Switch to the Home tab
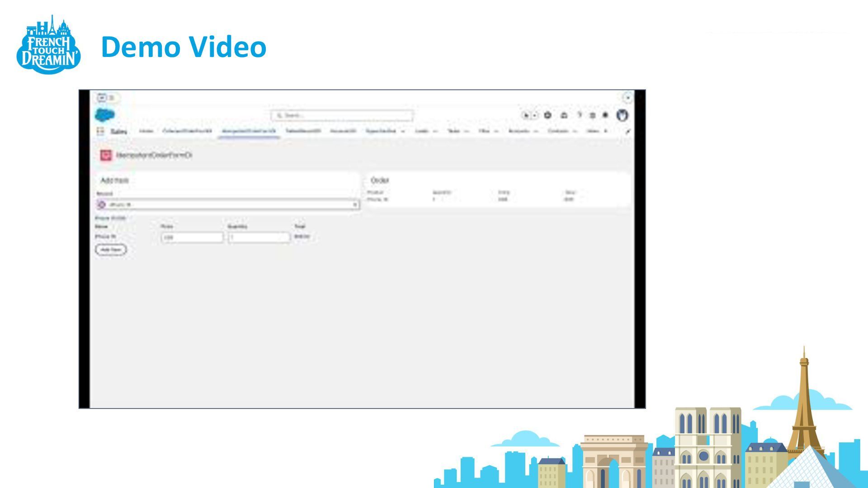Screen dimensions: 868x488 click(146, 131)
